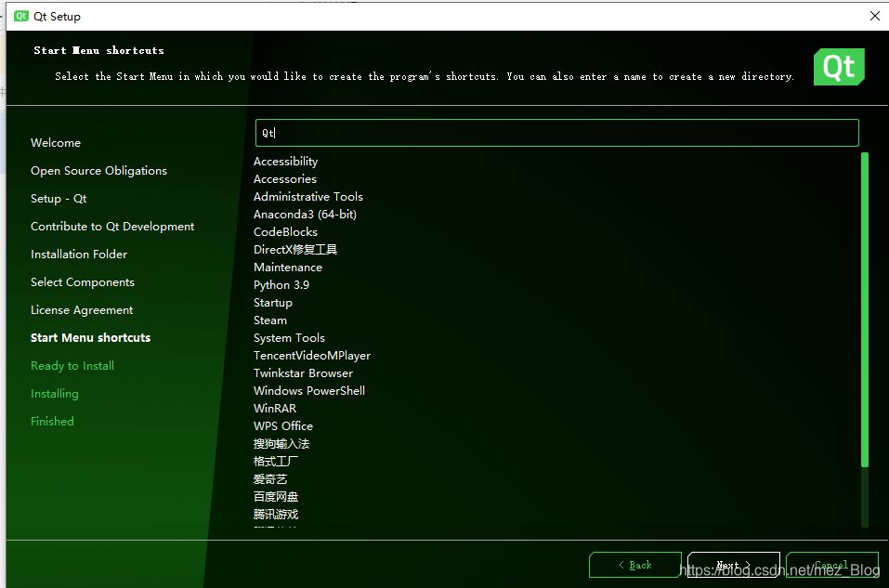Click Contribute to Qt Development step
The height and width of the screenshot is (588, 889).
(x=112, y=227)
